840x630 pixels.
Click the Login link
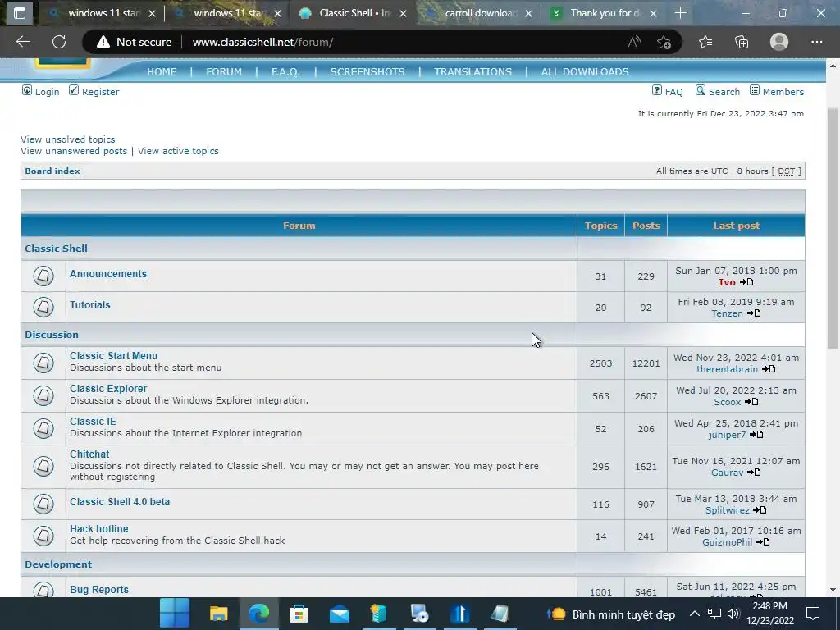[x=47, y=92]
